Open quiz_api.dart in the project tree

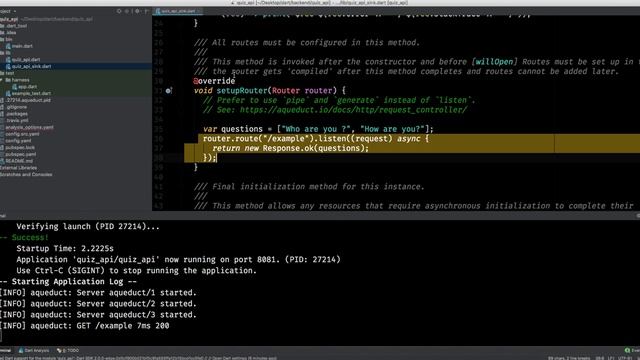pos(25,60)
